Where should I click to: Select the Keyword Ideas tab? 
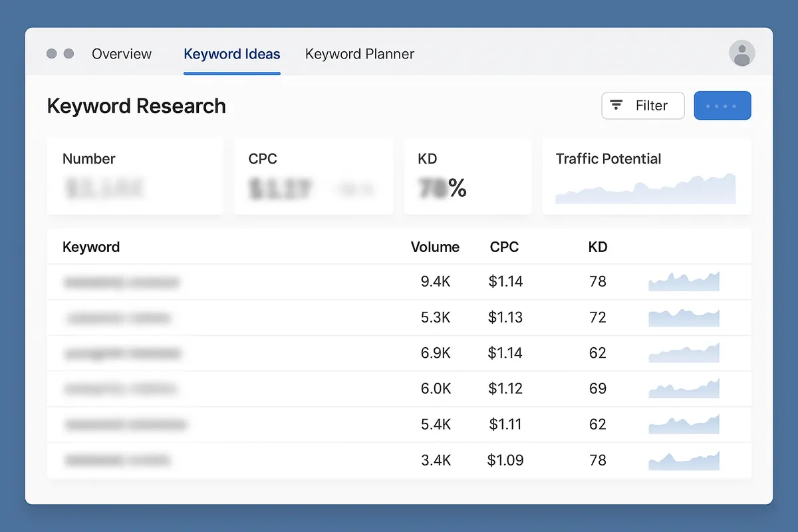(x=232, y=54)
